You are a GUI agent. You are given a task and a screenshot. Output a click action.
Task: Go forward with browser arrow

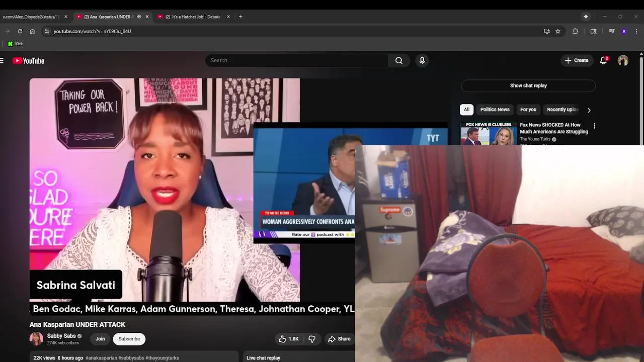pos(7,31)
